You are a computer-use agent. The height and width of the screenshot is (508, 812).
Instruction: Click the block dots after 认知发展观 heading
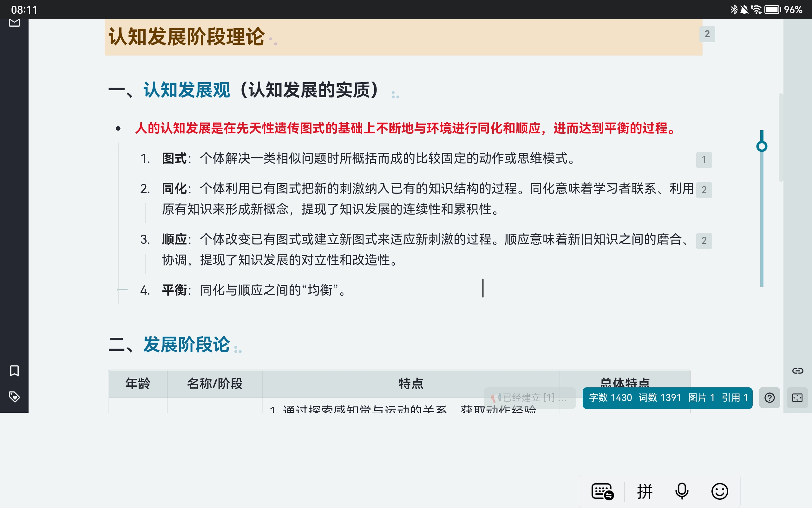pos(395,95)
